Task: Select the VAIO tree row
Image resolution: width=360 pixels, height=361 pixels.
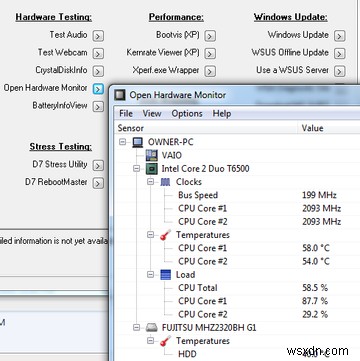Action: [x=237, y=156]
